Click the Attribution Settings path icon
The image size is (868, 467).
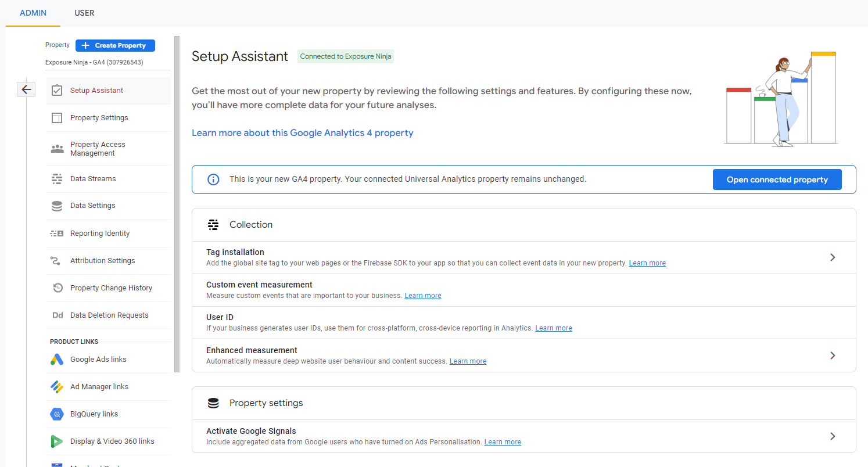pyautogui.click(x=56, y=261)
